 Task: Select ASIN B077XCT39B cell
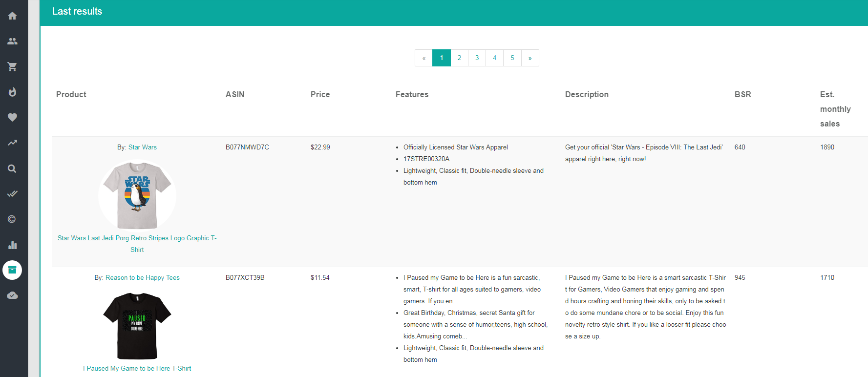245,277
